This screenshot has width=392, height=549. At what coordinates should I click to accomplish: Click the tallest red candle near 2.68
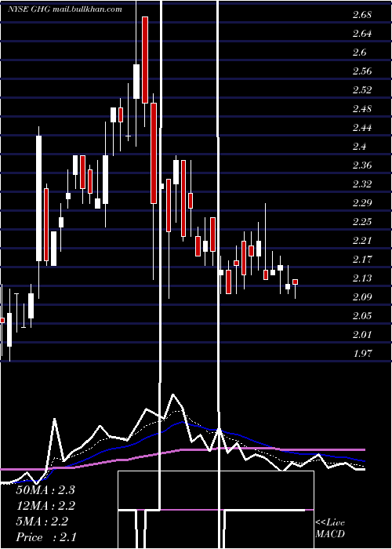click(x=145, y=60)
